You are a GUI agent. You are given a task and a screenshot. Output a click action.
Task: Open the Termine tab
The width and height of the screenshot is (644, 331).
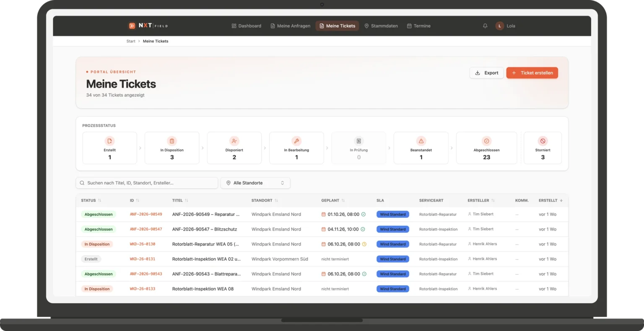419,26
